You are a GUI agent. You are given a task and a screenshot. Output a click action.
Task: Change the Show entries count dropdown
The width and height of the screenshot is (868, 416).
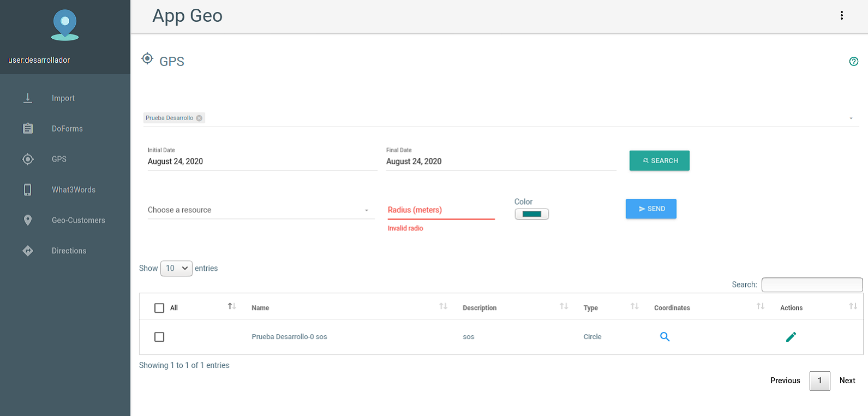click(x=176, y=268)
